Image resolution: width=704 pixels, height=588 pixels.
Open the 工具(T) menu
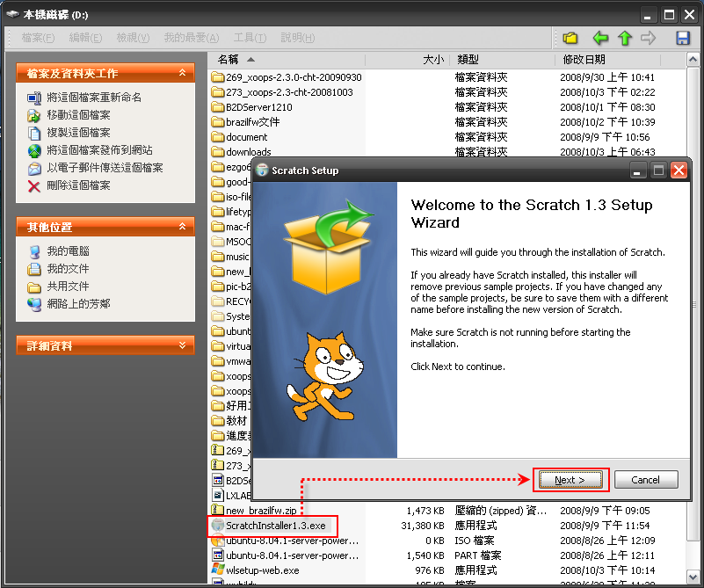point(250,38)
